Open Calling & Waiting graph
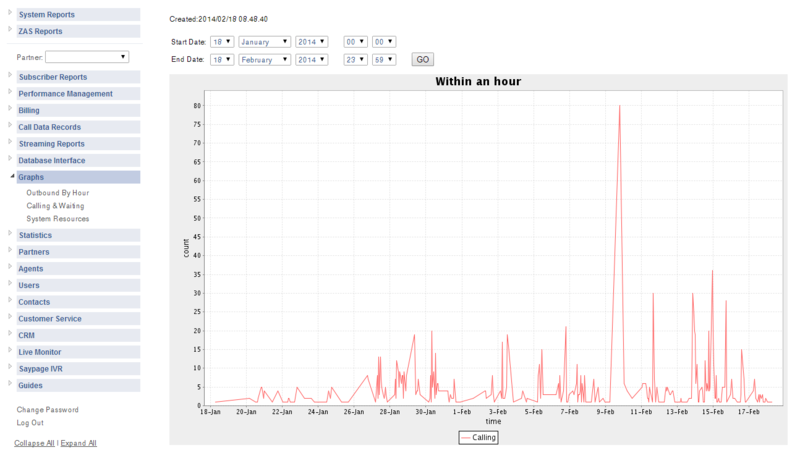Image resolution: width=800 pixels, height=458 pixels. click(55, 206)
